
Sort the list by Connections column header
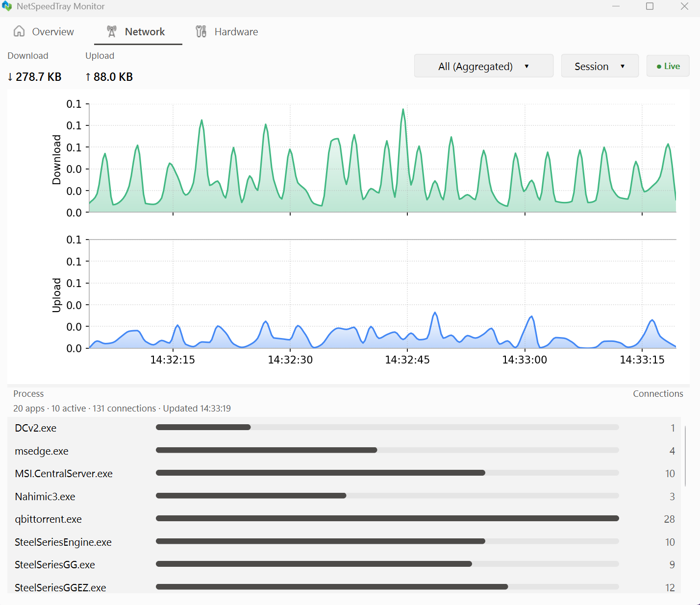coord(658,394)
